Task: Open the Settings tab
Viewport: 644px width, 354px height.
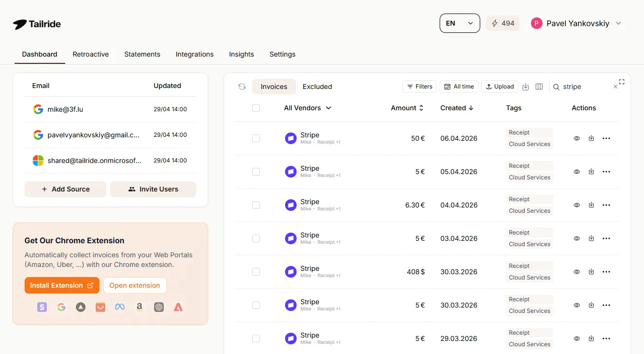Action: [x=283, y=54]
